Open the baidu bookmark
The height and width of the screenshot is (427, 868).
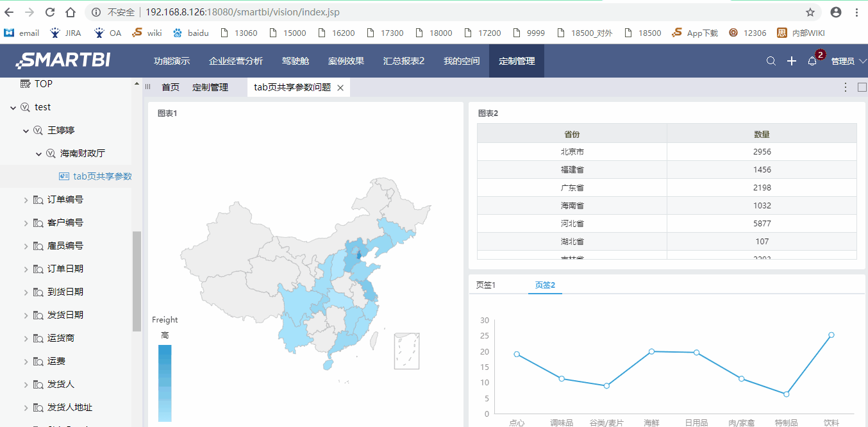[190, 33]
